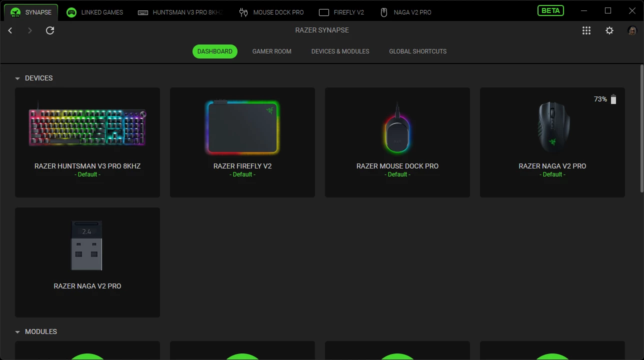This screenshot has height=360, width=644.
Task: Go back using the back arrow
Action: click(10, 30)
